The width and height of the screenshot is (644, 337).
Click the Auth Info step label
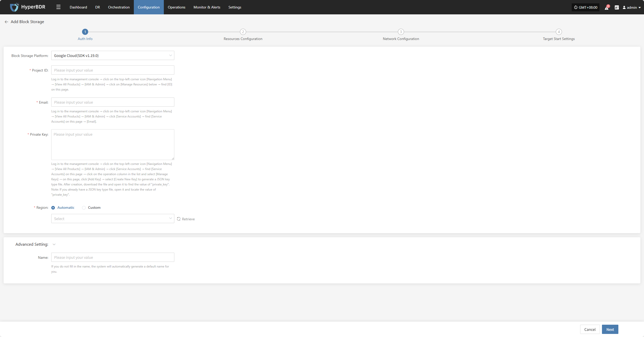85,39
